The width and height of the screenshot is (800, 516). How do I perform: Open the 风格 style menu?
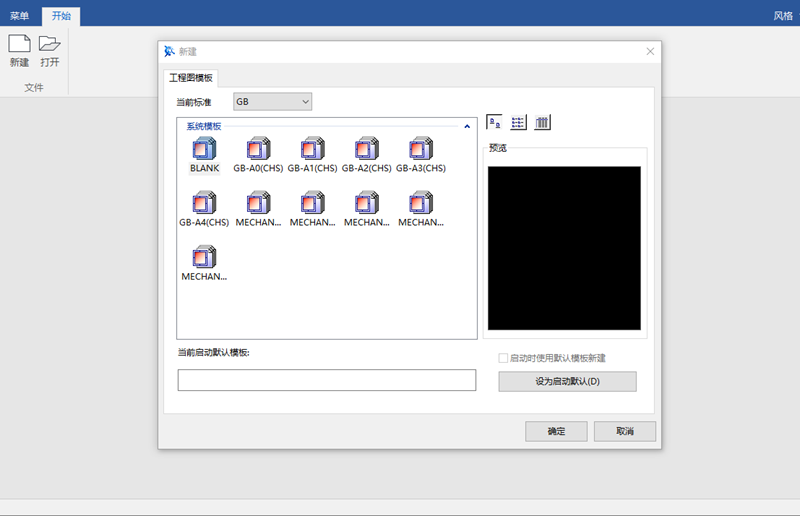(x=783, y=16)
